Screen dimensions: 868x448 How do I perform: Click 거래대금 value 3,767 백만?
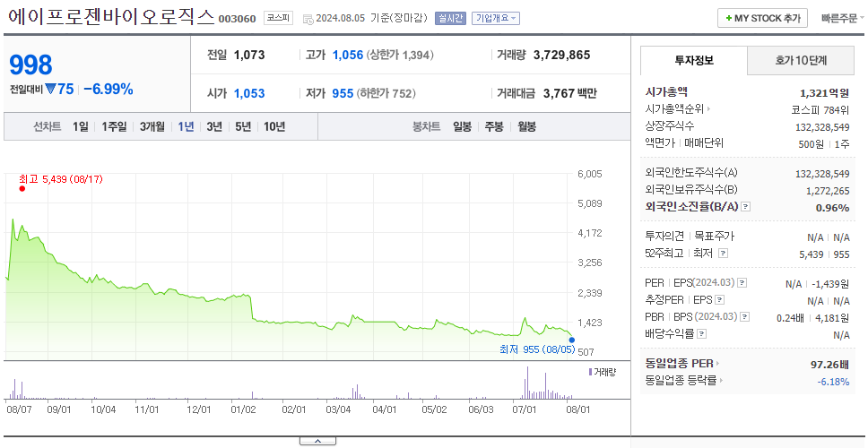(x=570, y=93)
